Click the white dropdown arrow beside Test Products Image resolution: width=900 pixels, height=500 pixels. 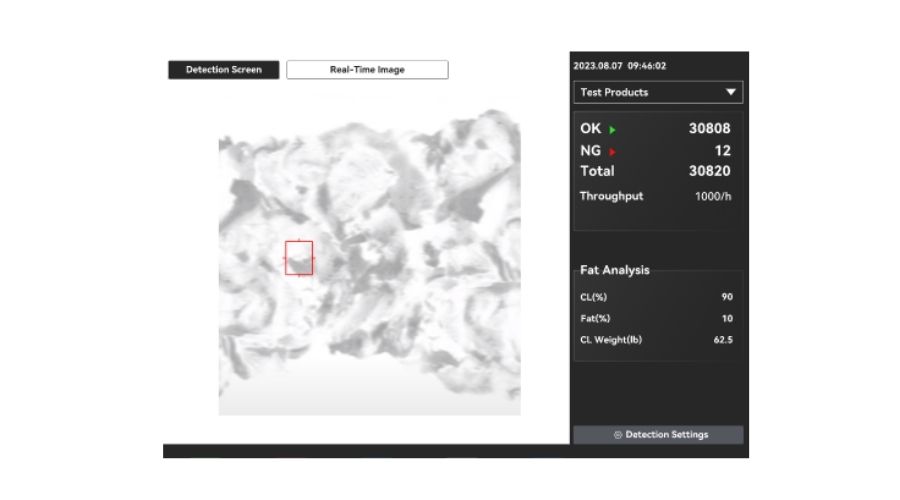[731, 92]
